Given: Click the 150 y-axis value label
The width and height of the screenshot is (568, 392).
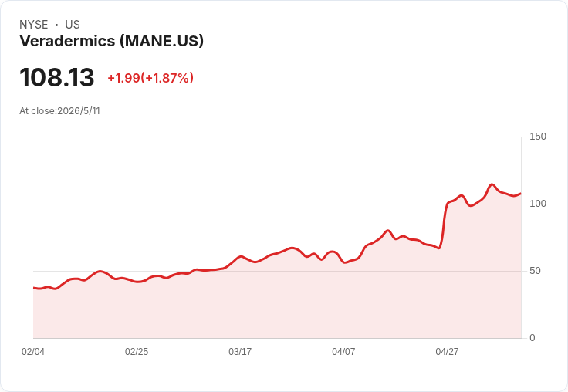Looking at the screenshot, I should (x=538, y=137).
